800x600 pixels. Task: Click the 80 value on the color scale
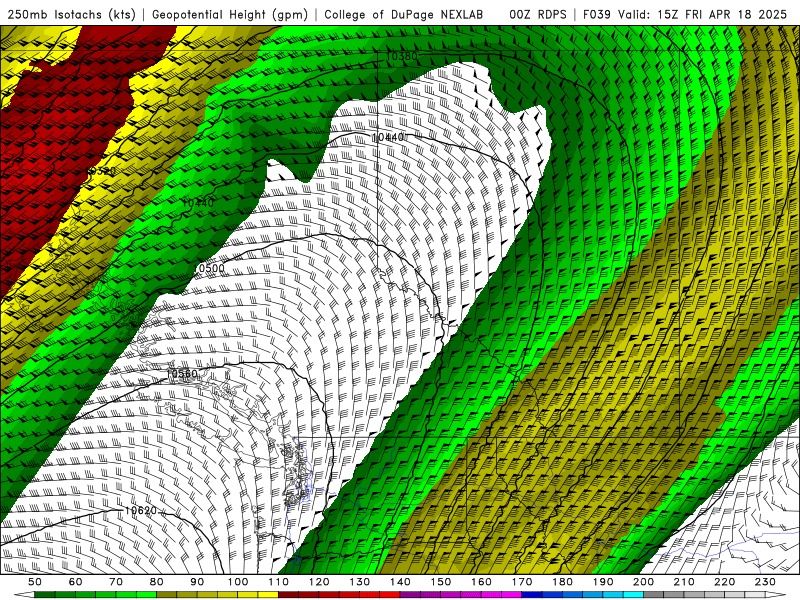pyautogui.click(x=157, y=582)
